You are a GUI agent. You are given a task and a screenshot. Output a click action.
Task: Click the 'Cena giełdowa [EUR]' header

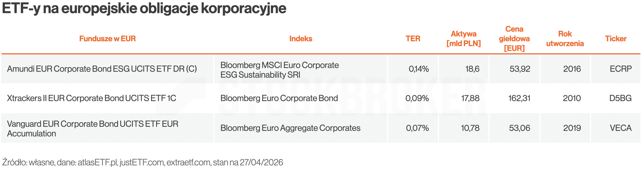point(514,39)
